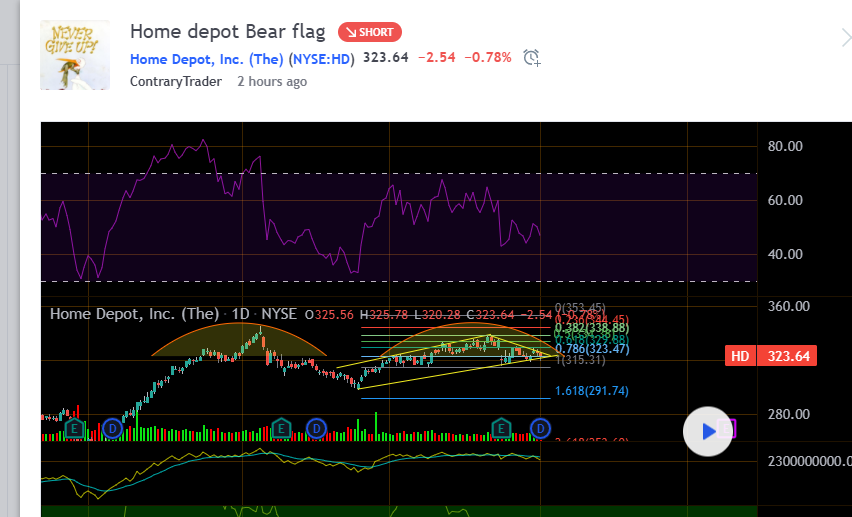This screenshot has height=517, width=852.
Task: Click the price change -2.54 value in header
Action: [x=436, y=58]
